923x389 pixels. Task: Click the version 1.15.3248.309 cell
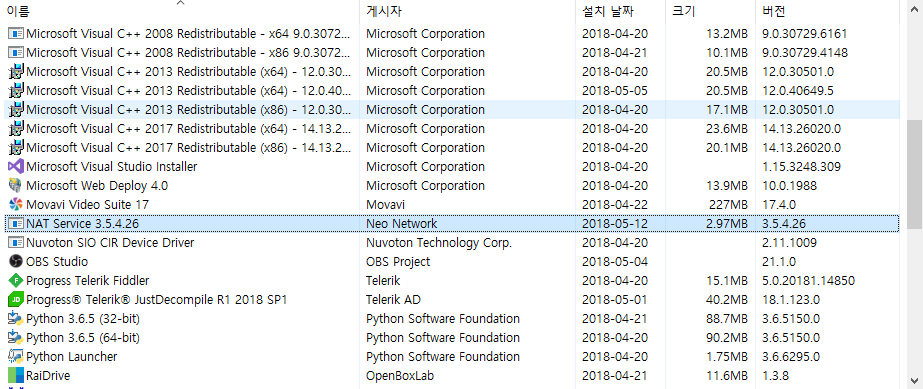pyautogui.click(x=801, y=167)
